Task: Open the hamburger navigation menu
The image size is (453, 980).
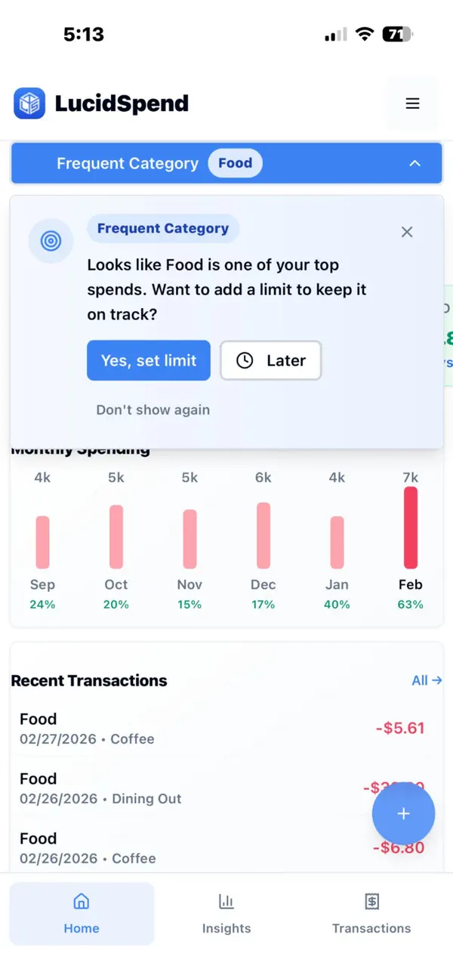Action: tap(412, 103)
